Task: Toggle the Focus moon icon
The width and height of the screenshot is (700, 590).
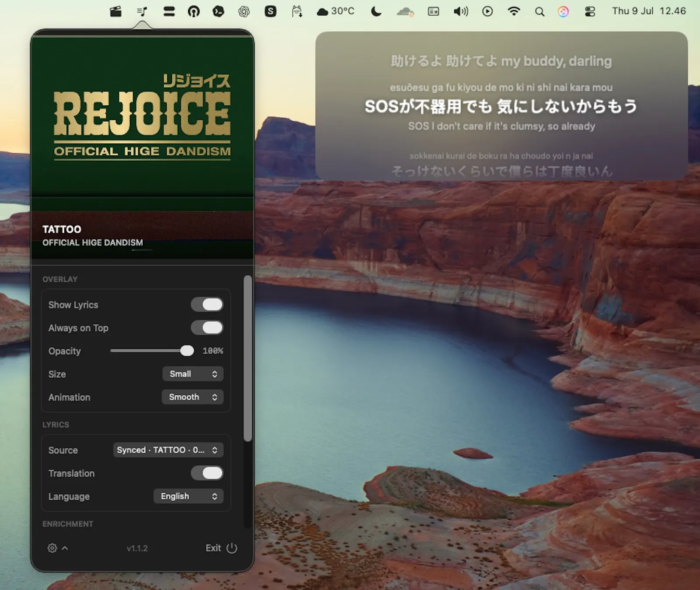Action: (x=376, y=11)
